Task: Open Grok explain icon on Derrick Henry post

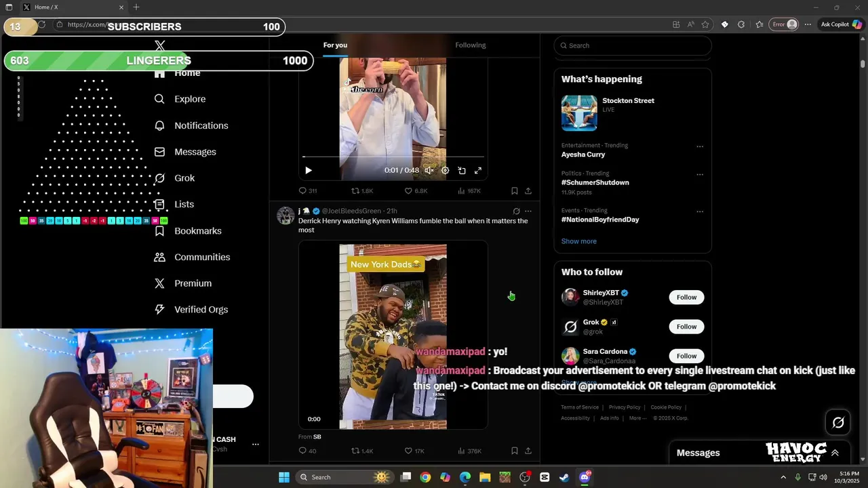Action: (x=516, y=211)
